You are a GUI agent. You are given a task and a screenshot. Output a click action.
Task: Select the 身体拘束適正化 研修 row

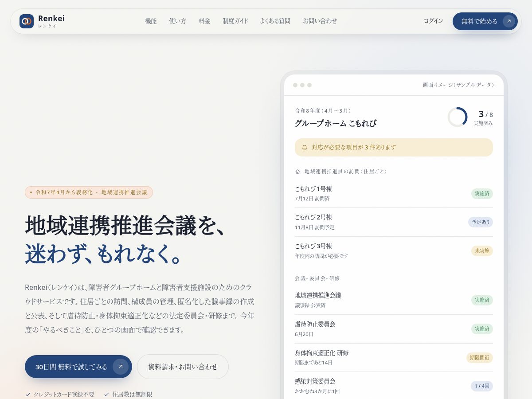tap(394, 358)
